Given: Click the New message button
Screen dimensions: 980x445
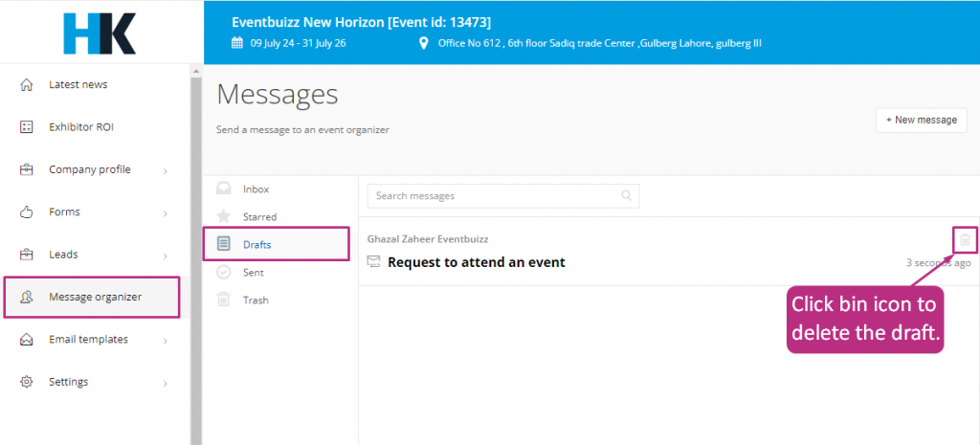Looking at the screenshot, I should (922, 120).
